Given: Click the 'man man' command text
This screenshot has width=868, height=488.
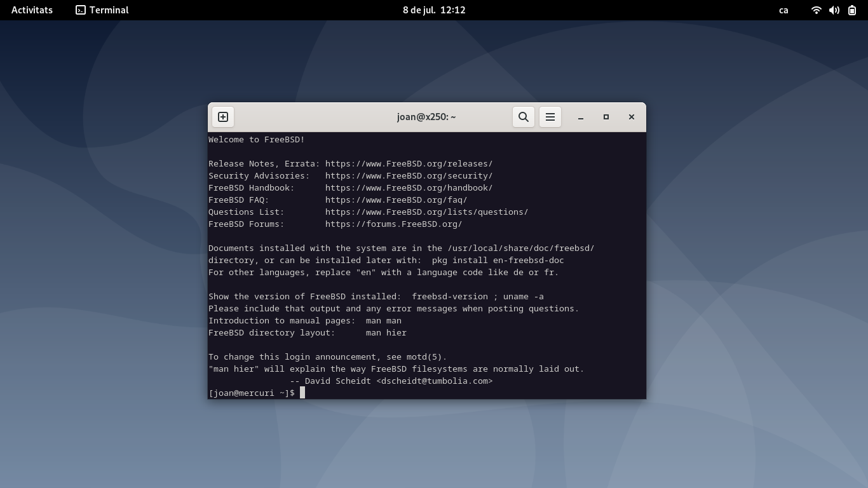Looking at the screenshot, I should [x=383, y=320].
